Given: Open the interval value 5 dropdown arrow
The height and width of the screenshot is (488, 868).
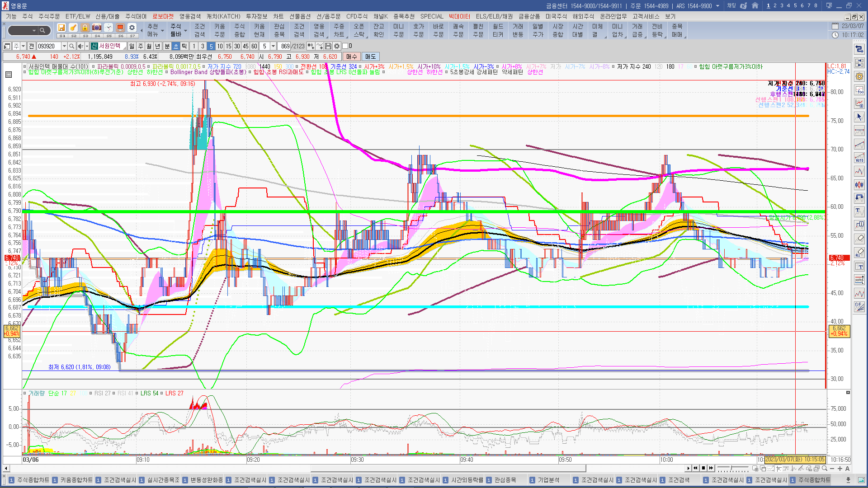Looking at the screenshot, I should pos(273,46).
